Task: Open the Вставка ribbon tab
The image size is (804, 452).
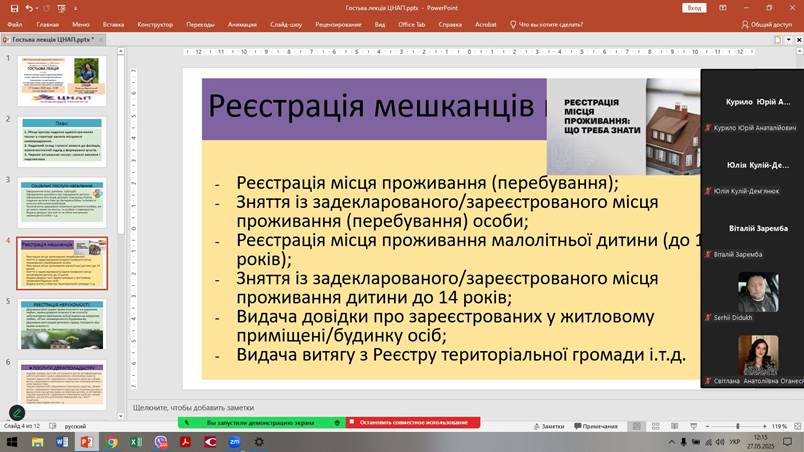Action: pos(113,23)
